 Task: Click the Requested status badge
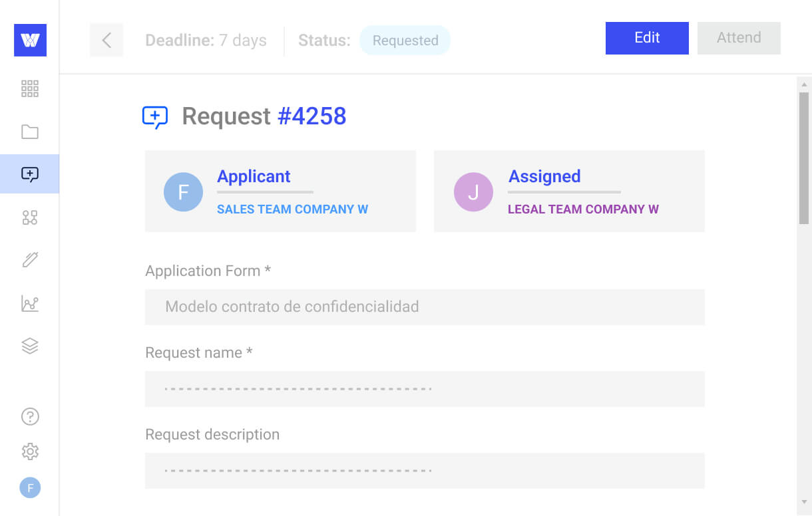point(405,40)
